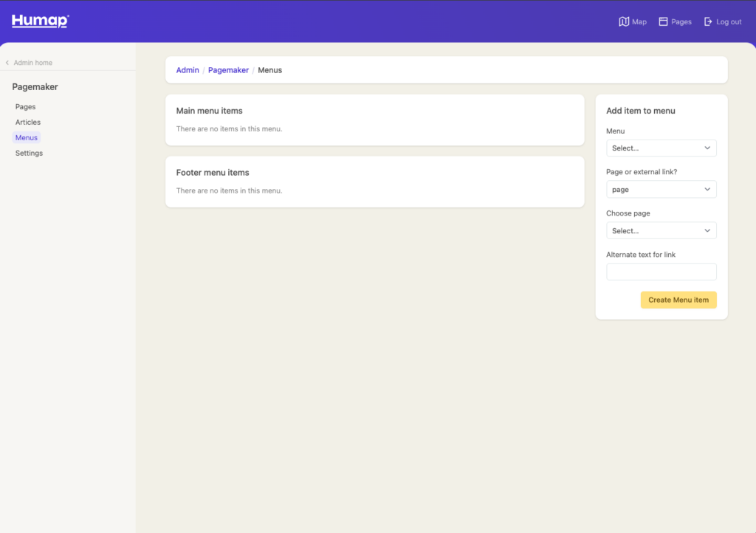
Task: Open the Choose page dropdown
Action: pyautogui.click(x=661, y=231)
